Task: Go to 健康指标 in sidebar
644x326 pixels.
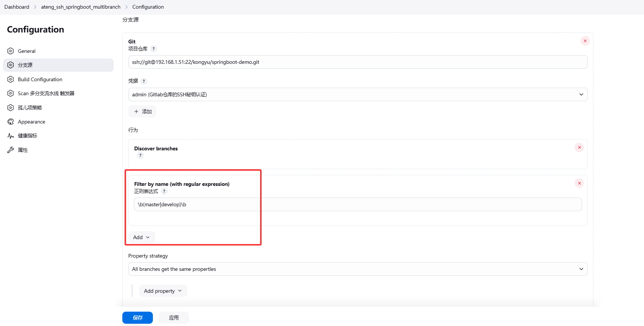Action: tap(28, 136)
